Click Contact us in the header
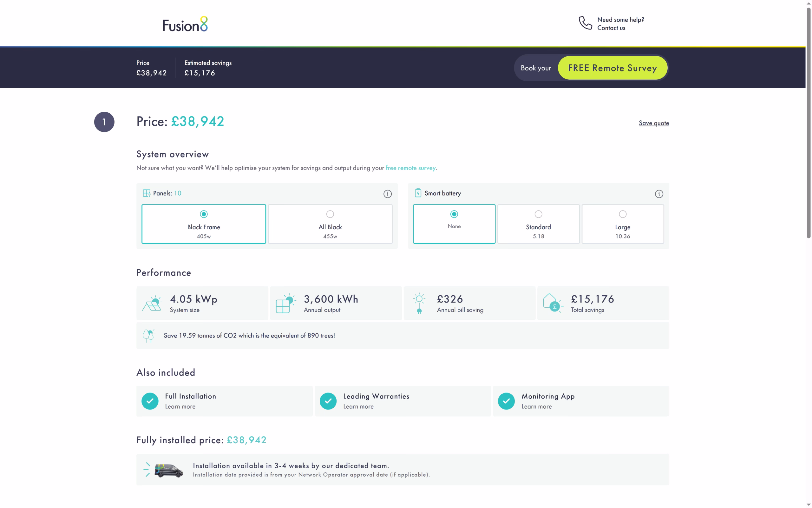812x508 pixels. click(x=611, y=28)
